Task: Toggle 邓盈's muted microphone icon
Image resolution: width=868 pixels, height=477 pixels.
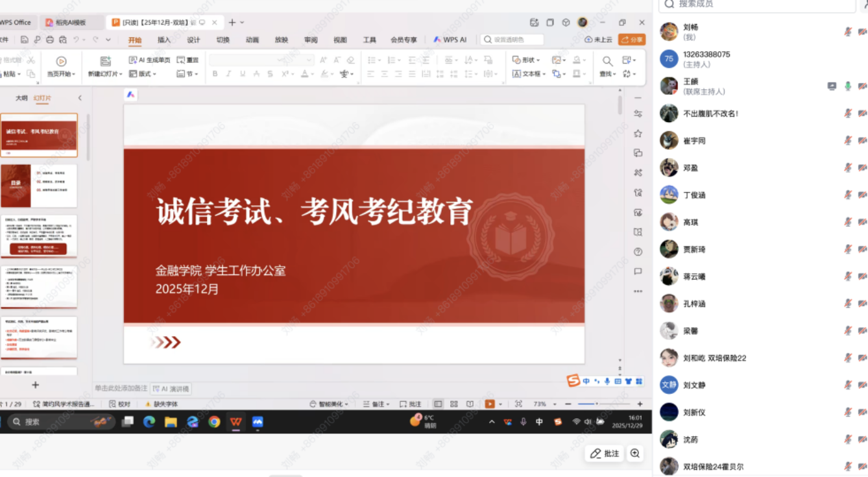Action: [847, 168]
